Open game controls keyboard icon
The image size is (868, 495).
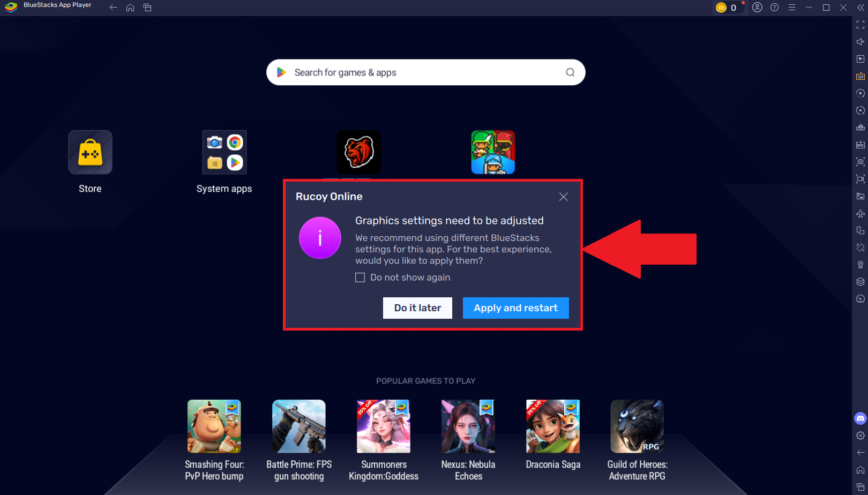click(860, 76)
